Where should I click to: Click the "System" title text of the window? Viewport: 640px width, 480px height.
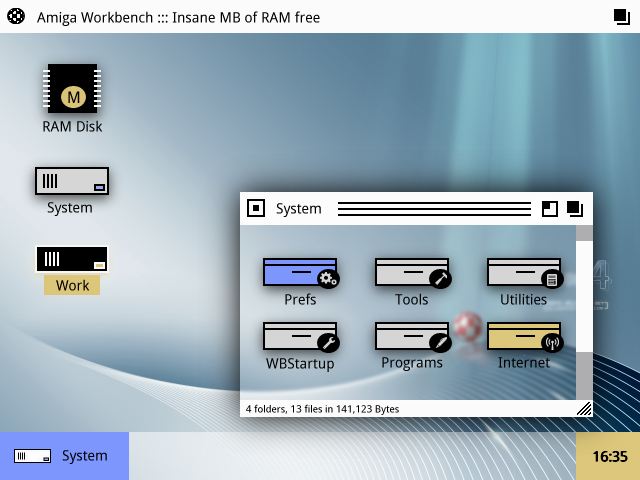298,209
